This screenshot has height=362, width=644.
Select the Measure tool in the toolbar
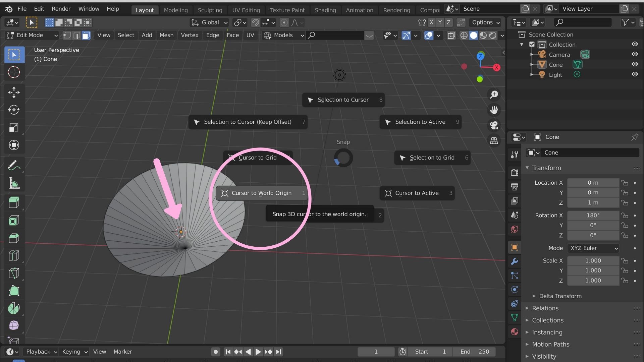coord(14,183)
